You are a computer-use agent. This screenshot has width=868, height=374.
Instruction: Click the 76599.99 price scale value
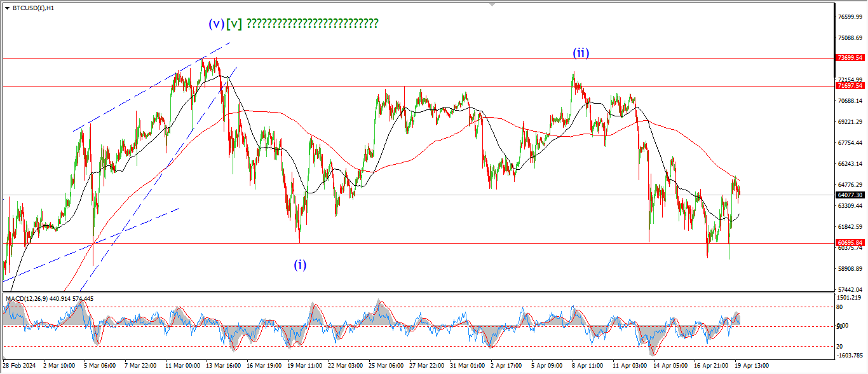point(850,17)
